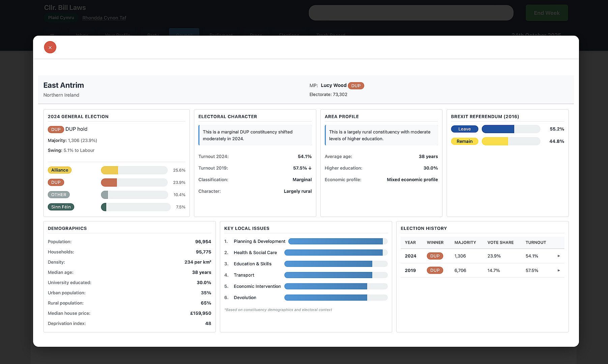Viewport: 608px width, 364px height.
Task: Click the MP name Lucy Wood
Action: pos(334,85)
